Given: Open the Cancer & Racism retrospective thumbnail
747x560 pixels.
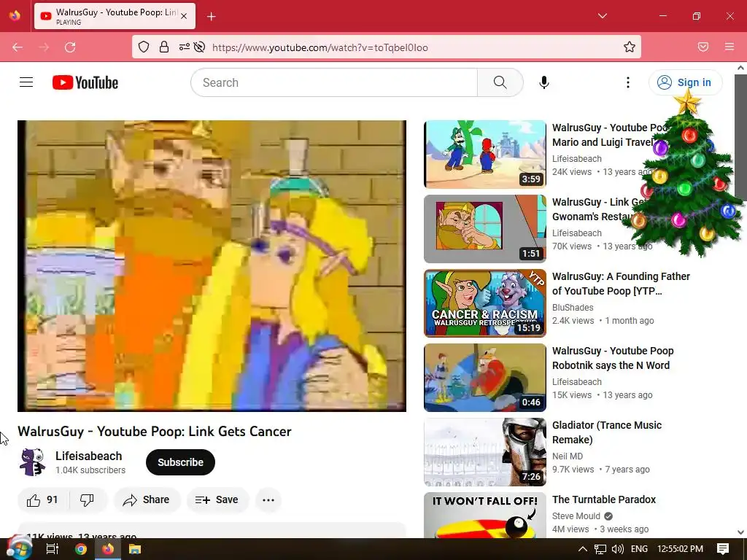Looking at the screenshot, I should click(x=485, y=303).
